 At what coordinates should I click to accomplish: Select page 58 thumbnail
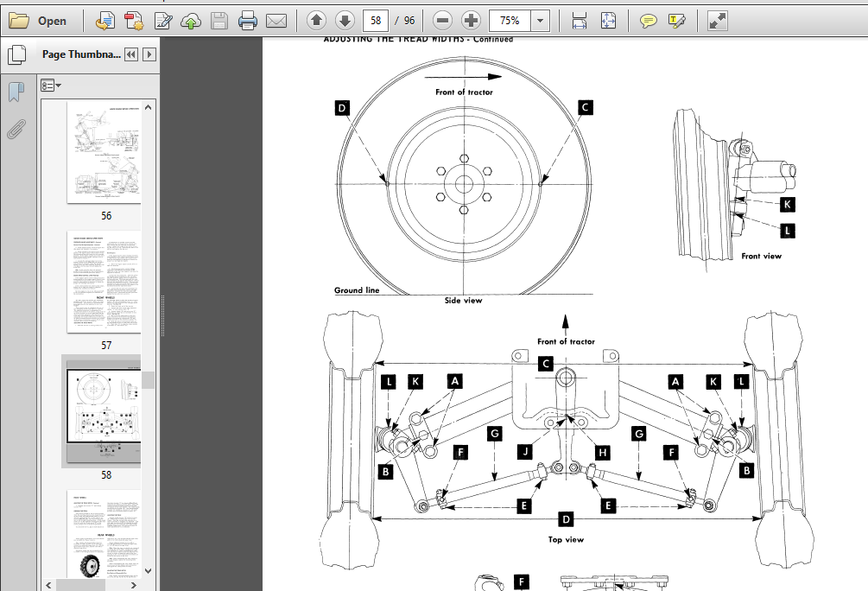104,411
